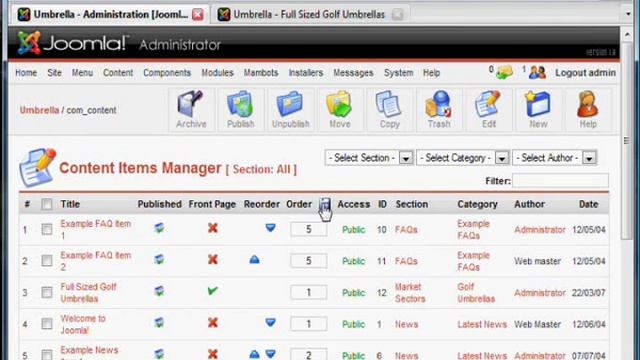Open the Select Author dropdown
Image resolution: width=640 pixels, height=360 pixels.
[x=555, y=158]
